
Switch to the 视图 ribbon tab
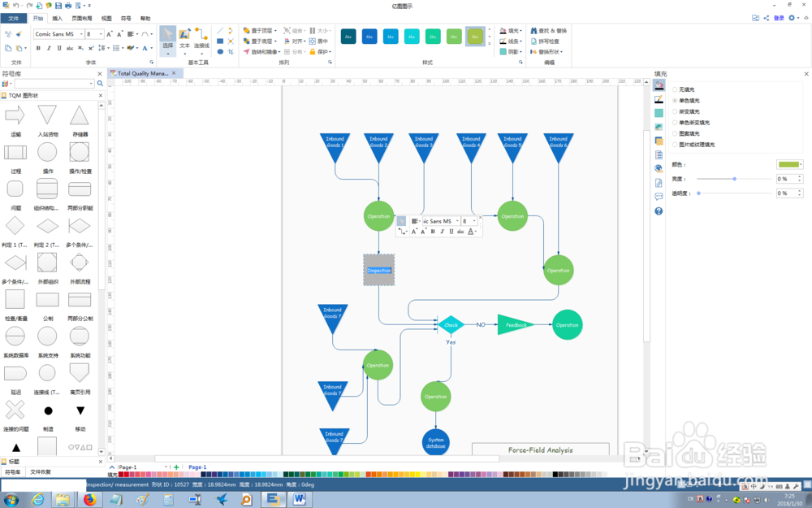pyautogui.click(x=106, y=18)
